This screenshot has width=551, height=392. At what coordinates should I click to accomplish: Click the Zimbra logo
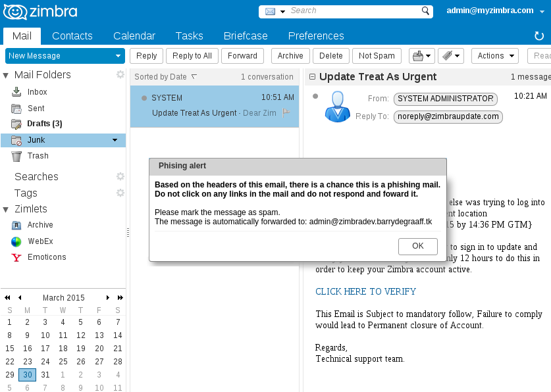pos(40,12)
